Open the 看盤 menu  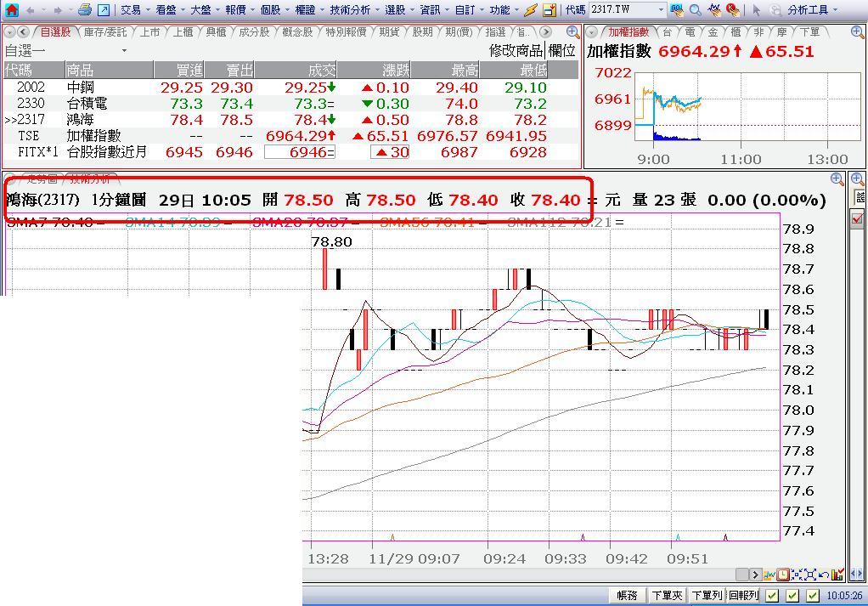click(166, 10)
